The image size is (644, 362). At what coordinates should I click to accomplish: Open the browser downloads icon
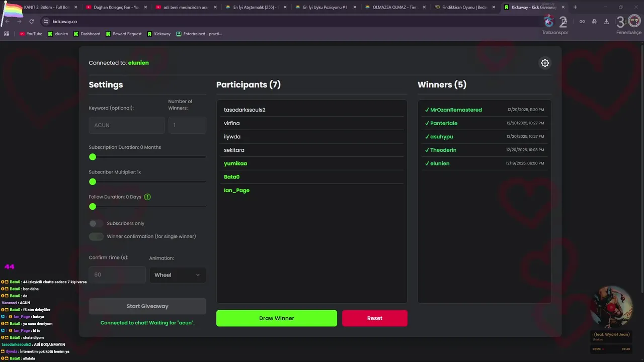coord(606,22)
